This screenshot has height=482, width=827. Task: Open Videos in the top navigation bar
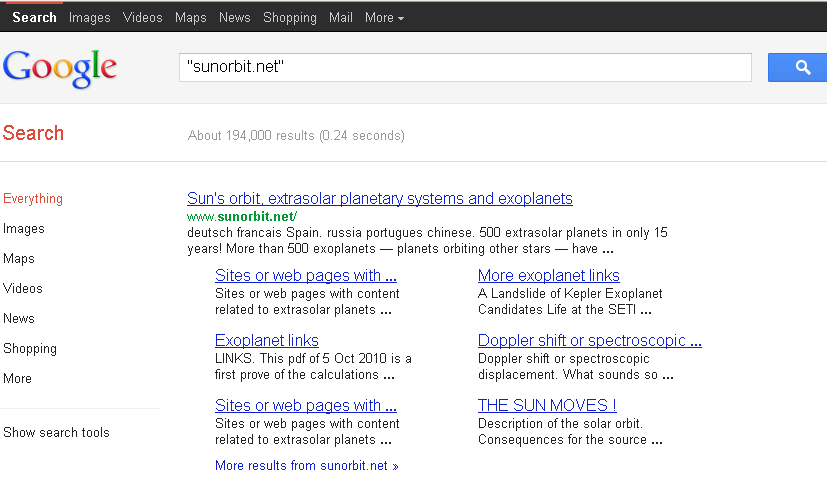[142, 17]
